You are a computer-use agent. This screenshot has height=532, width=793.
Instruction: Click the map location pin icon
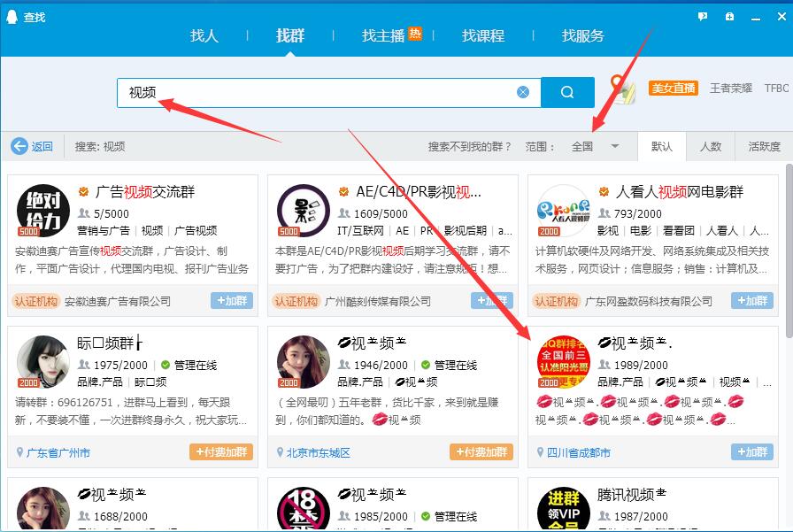(x=623, y=89)
